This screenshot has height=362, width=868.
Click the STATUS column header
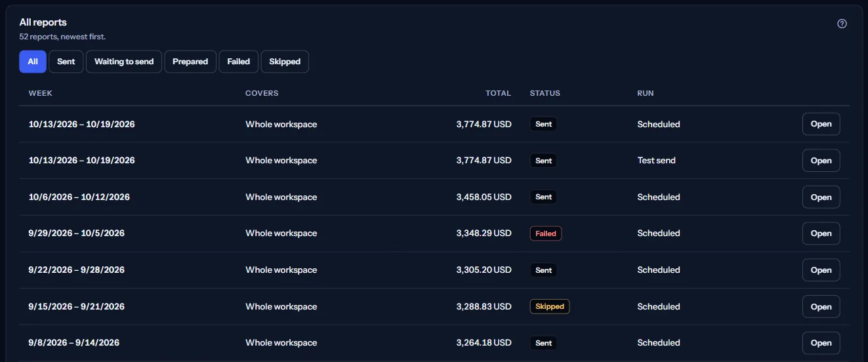pyautogui.click(x=545, y=93)
